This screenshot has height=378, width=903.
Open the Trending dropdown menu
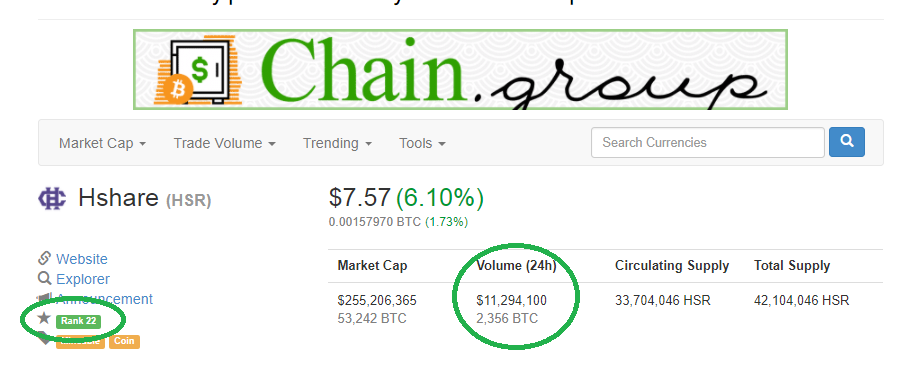pyautogui.click(x=337, y=143)
